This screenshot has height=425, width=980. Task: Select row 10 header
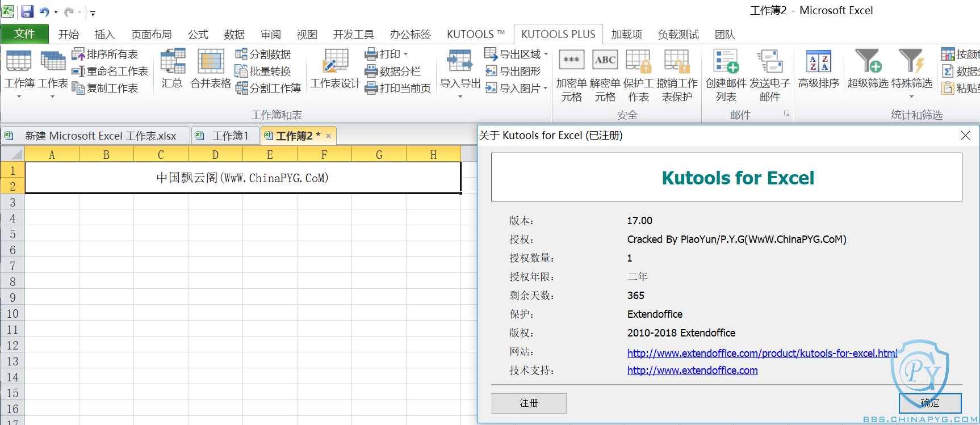click(x=12, y=313)
